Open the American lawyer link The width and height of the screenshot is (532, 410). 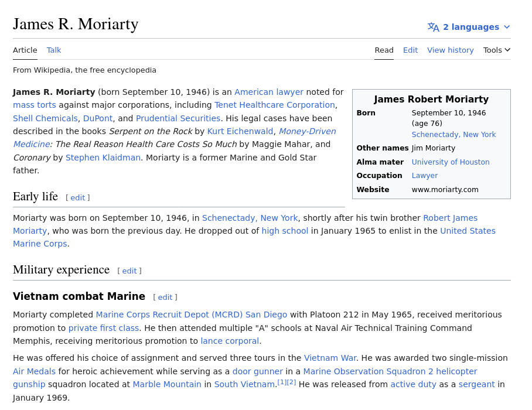(269, 92)
